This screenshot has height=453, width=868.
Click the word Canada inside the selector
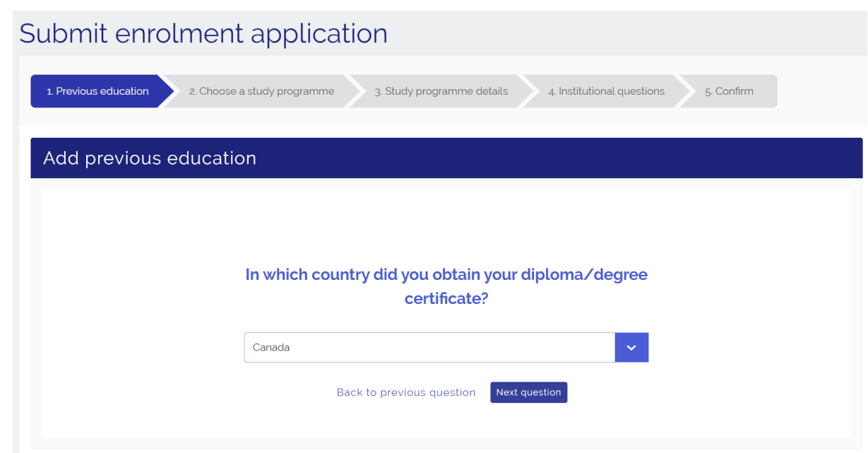click(271, 348)
